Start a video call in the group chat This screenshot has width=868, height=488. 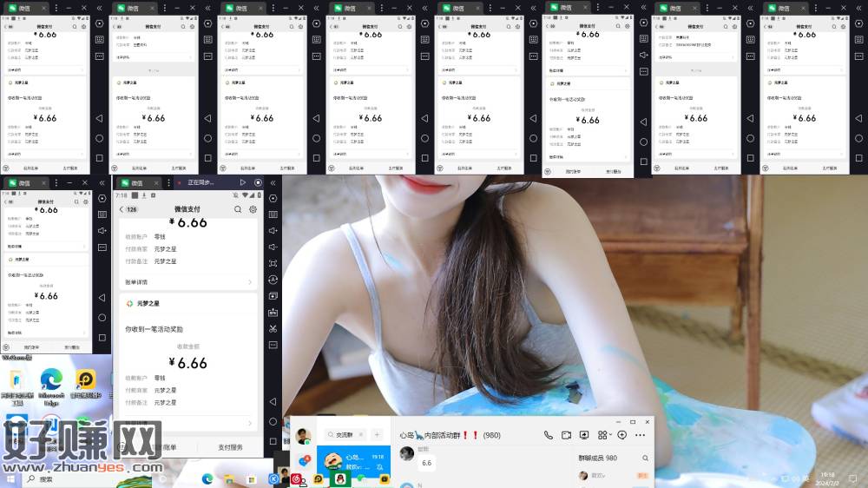pos(566,435)
